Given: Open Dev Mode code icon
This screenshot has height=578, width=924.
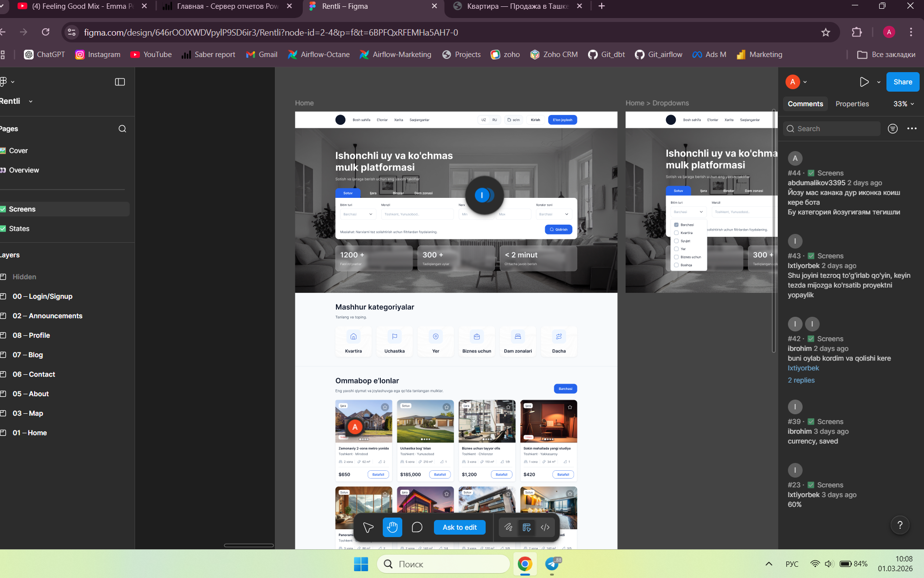Looking at the screenshot, I should pos(545,527).
